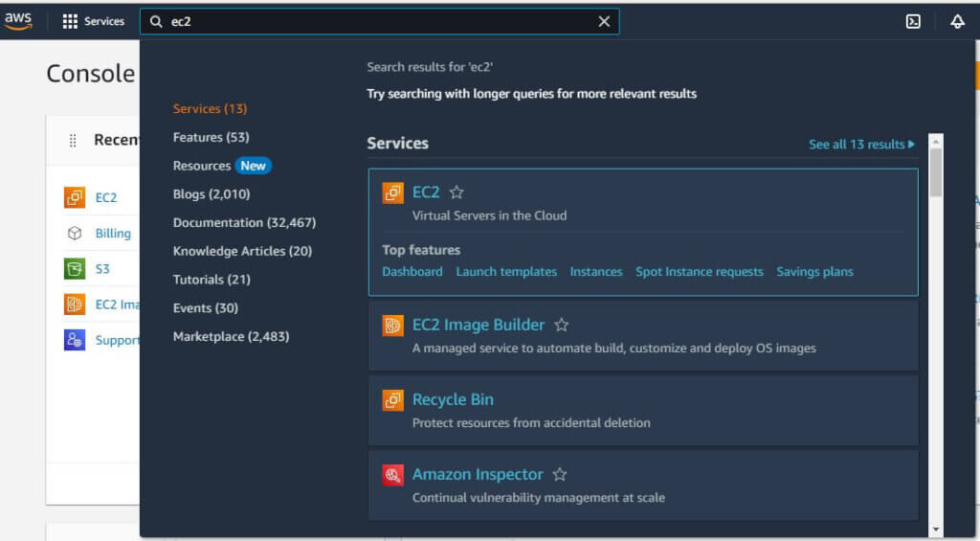Open S3 link in Recently visited

click(x=102, y=269)
